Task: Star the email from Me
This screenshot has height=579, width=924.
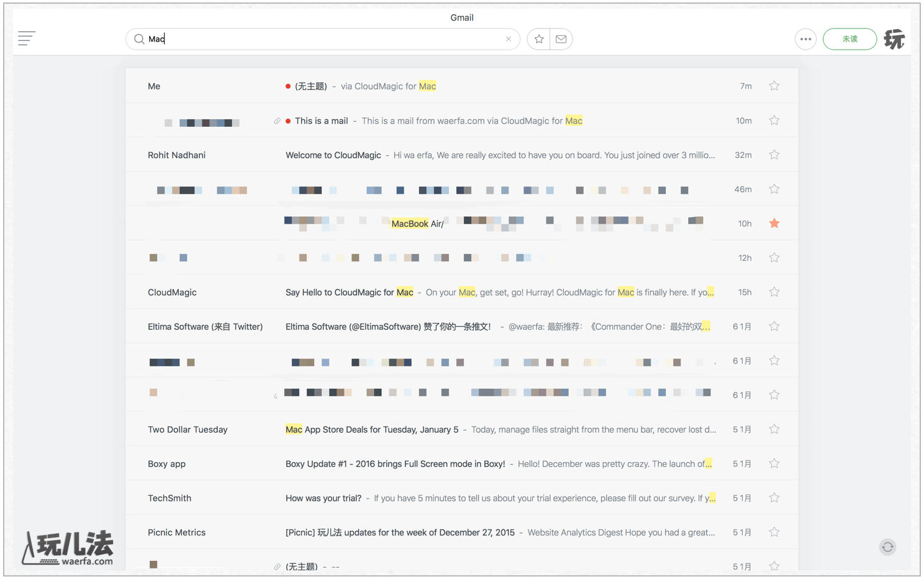Action: click(774, 86)
